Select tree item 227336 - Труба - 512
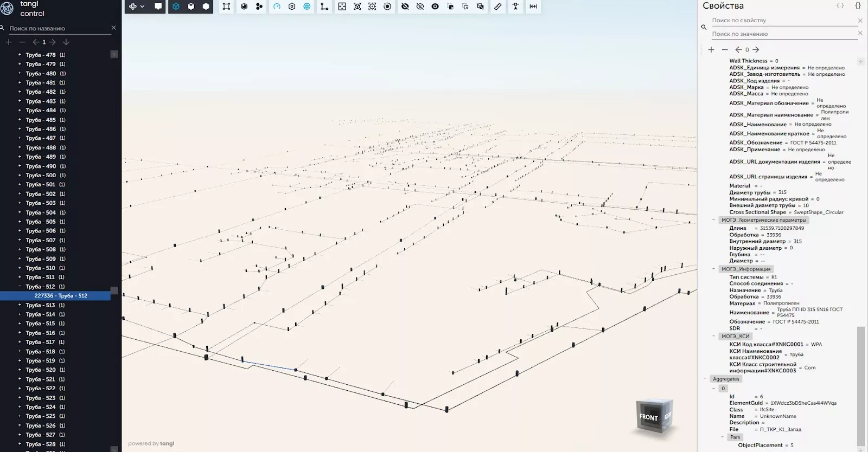This screenshot has width=868, height=452. coord(61,296)
